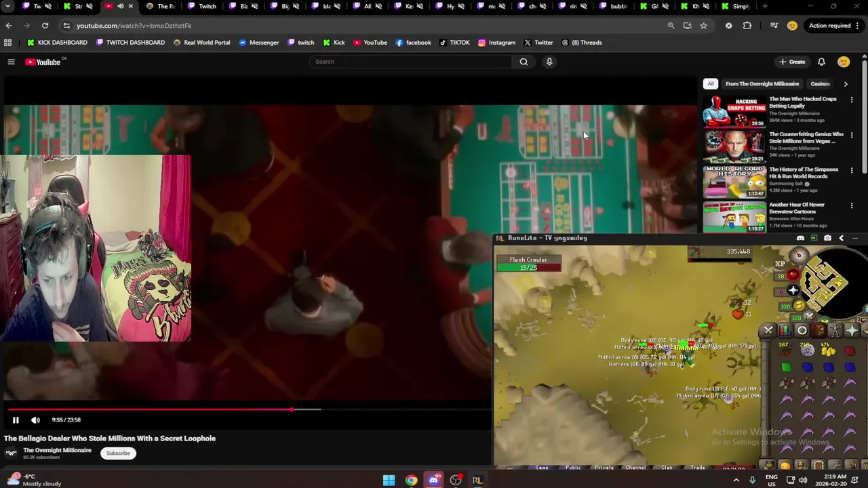This screenshot has width=868, height=488.
Task: Open YouTube account avatar menu
Action: pyautogui.click(x=844, y=62)
